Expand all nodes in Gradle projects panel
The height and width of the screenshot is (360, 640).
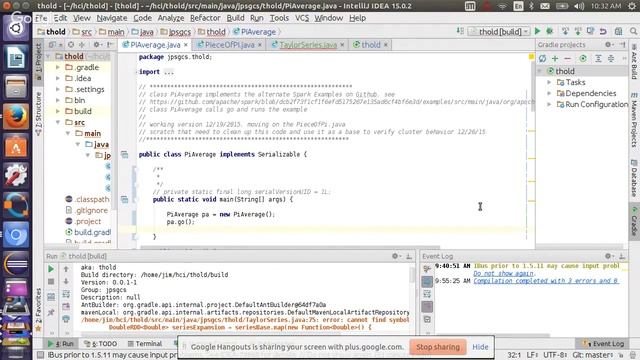pyautogui.click(x=598, y=58)
